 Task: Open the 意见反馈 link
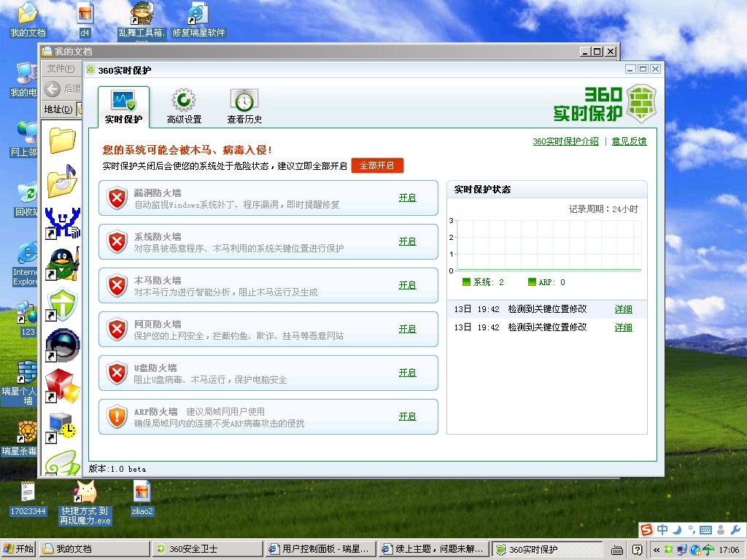[629, 141]
